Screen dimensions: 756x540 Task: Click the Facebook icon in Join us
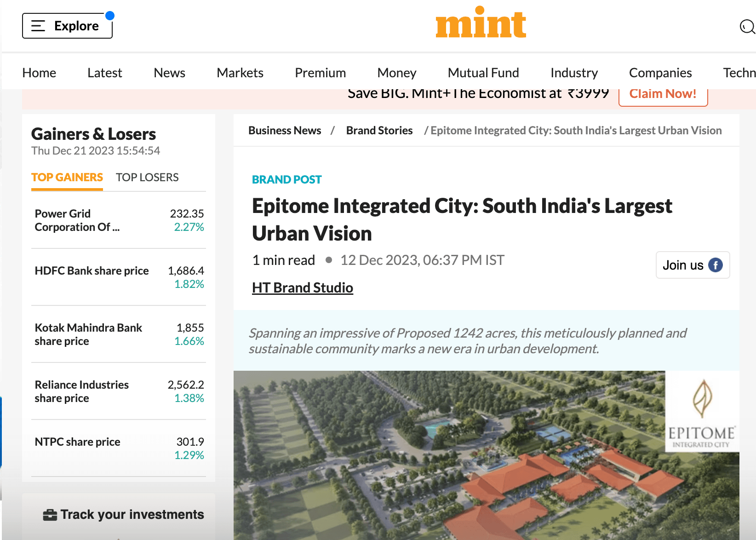point(716,265)
